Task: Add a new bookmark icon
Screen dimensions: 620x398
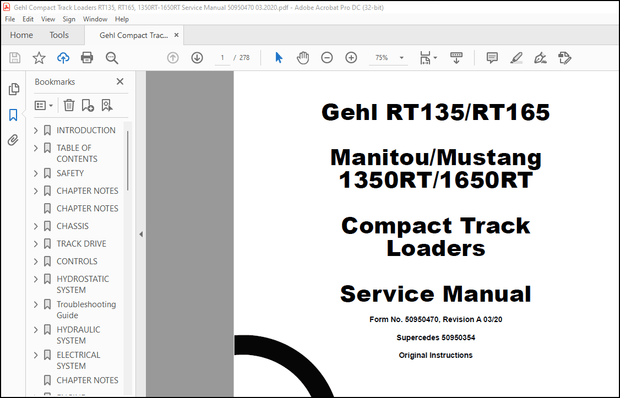Action: [87, 105]
